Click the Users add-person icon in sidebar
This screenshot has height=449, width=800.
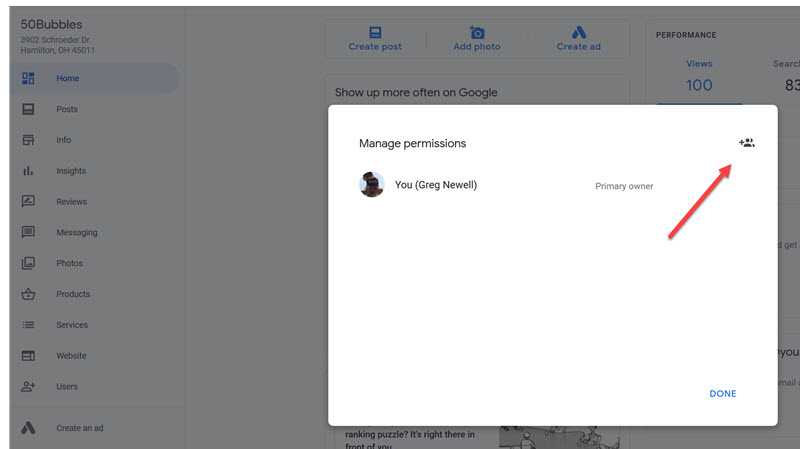tap(28, 386)
